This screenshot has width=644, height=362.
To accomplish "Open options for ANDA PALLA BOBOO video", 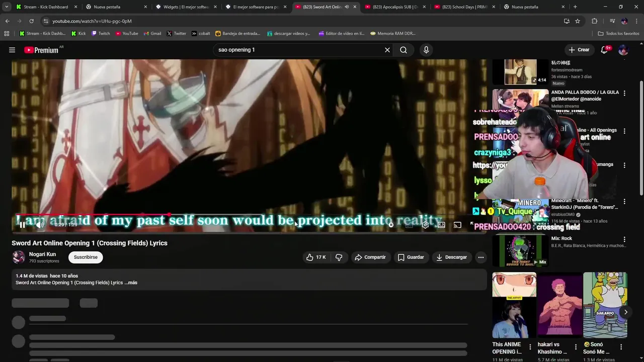I will click(x=624, y=93).
